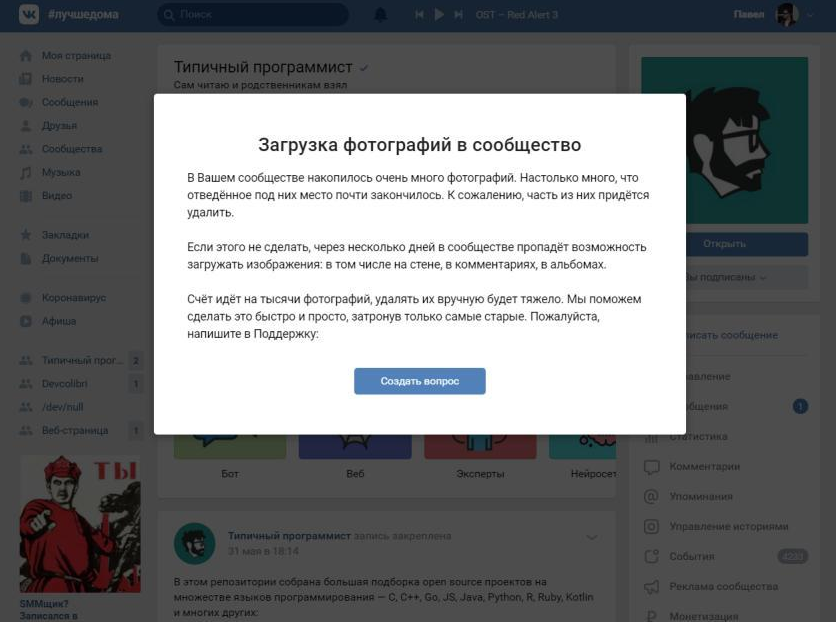Viewport: 836px width, 622px height.
Task: Open the Музыка music note icon
Action: 26,173
